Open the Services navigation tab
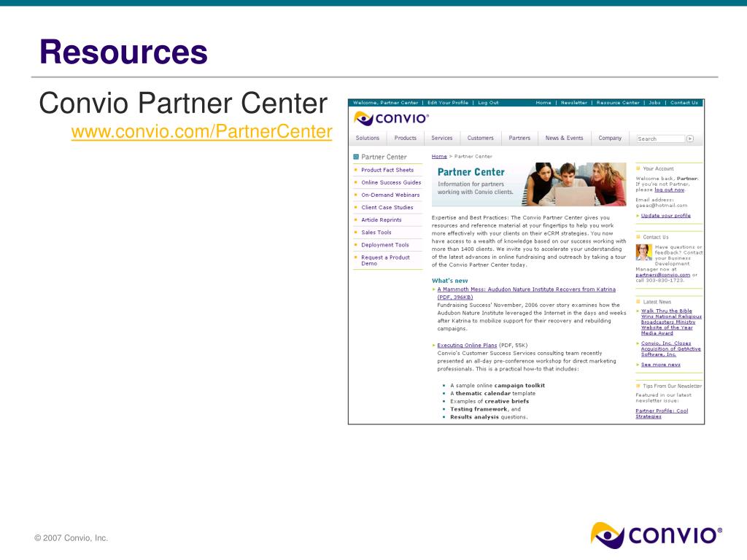Screen dimensions: 747x560 (441, 138)
